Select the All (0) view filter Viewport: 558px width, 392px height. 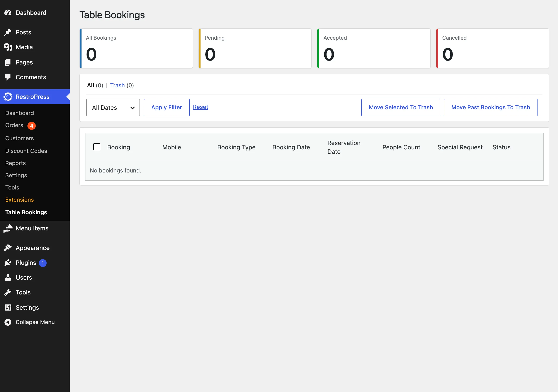pos(95,86)
